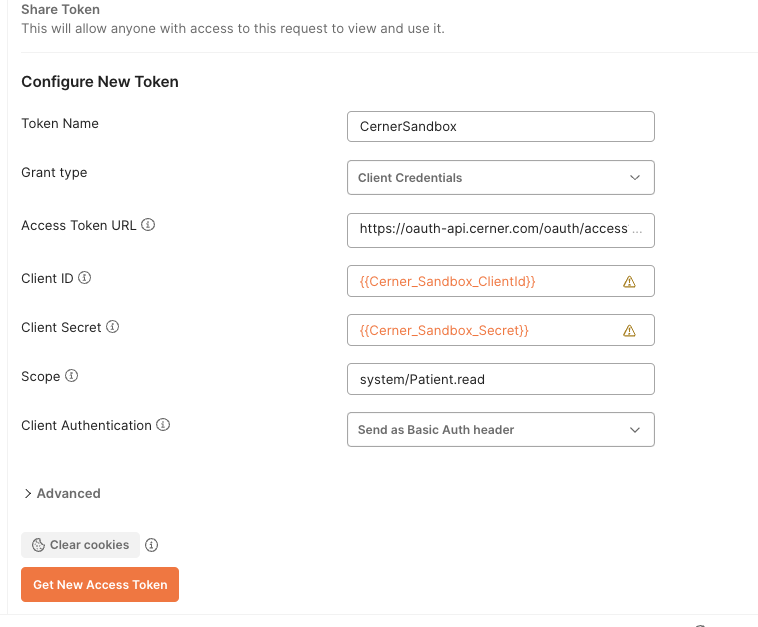The height and width of the screenshot is (627, 758).
Task: Click warning icon in Client Secret field
Action: click(629, 330)
